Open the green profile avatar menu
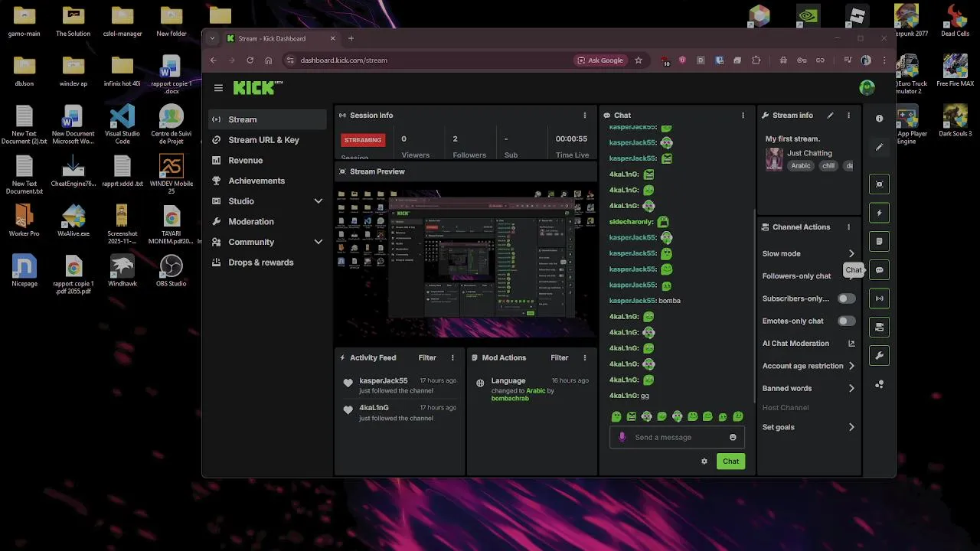The width and height of the screenshot is (980, 551). pos(867,88)
